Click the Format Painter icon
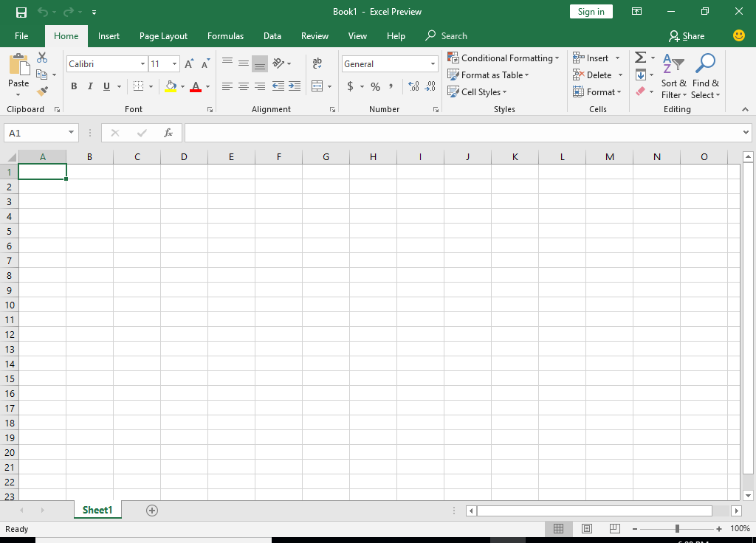Image resolution: width=756 pixels, height=543 pixels. 43,91
